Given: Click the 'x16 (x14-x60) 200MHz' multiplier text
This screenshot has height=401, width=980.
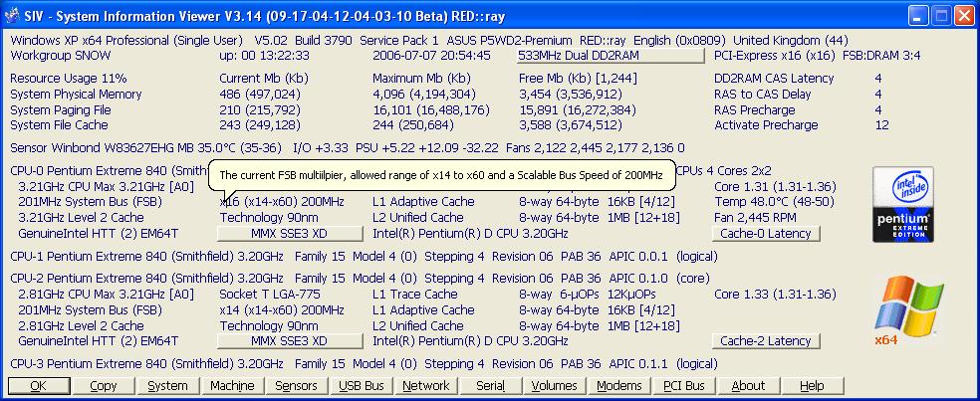Looking at the screenshot, I should [282, 202].
